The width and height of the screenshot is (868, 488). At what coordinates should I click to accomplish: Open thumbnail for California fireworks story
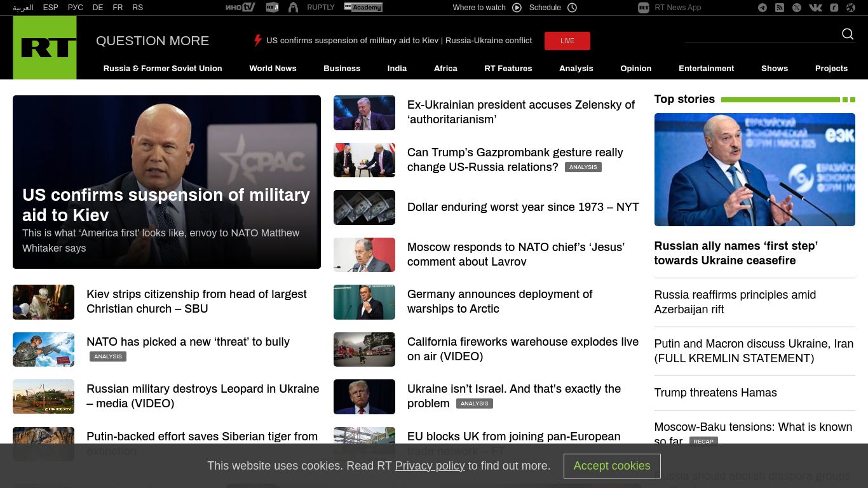coord(364,349)
